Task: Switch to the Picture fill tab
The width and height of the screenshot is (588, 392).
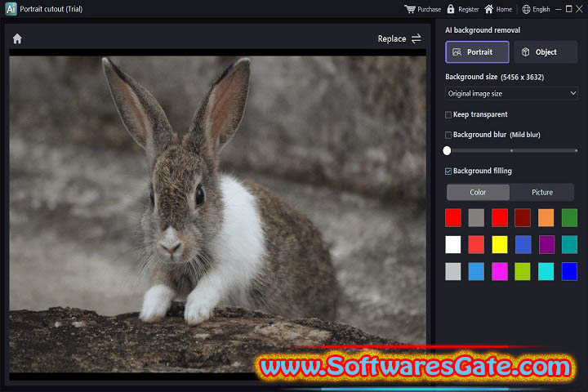Action: click(542, 192)
